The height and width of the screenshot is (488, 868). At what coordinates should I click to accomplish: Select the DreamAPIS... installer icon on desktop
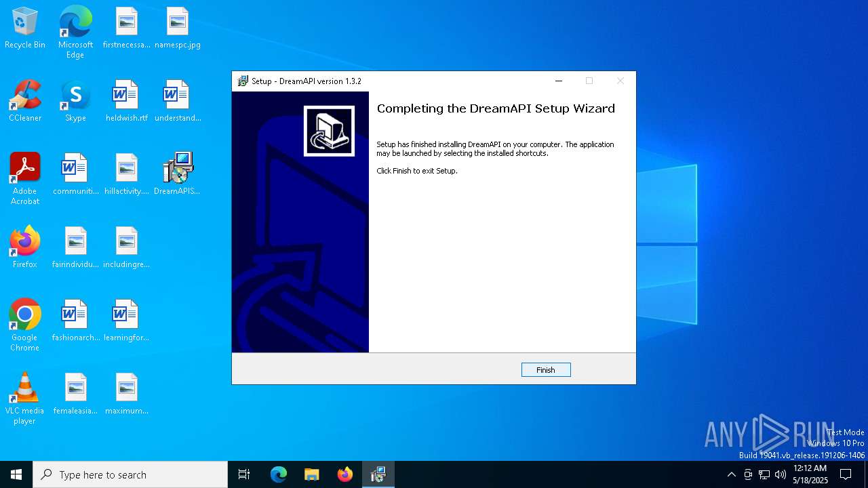(178, 175)
